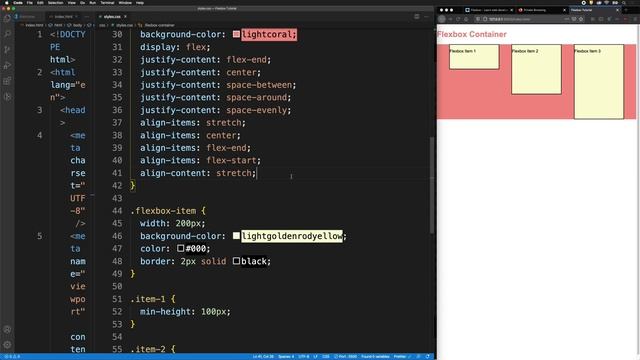This screenshot has width=640, height=360.
Task: Click the split editor icon in editor toolbar
Action: (x=416, y=17)
